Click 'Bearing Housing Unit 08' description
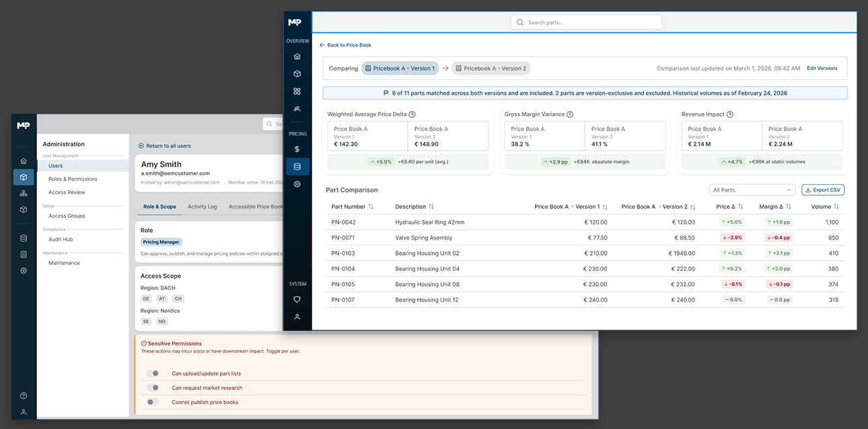Viewport: 868px width, 429px height. (x=427, y=284)
